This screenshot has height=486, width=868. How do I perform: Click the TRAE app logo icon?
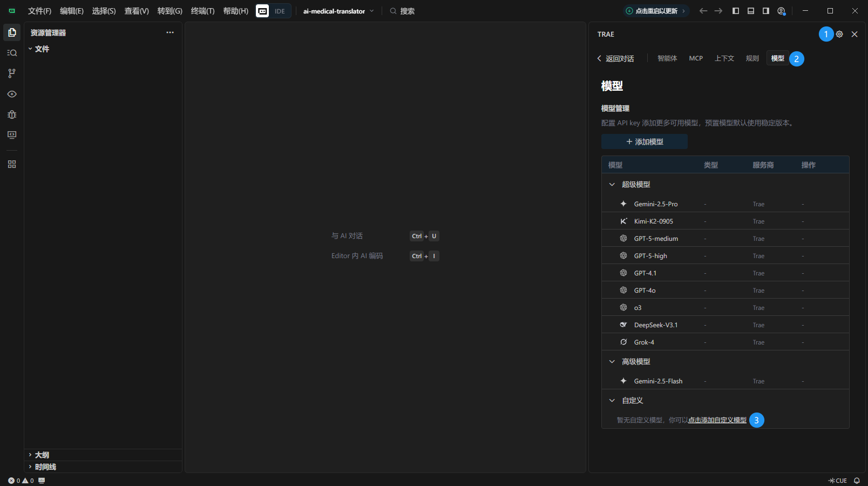[12, 11]
